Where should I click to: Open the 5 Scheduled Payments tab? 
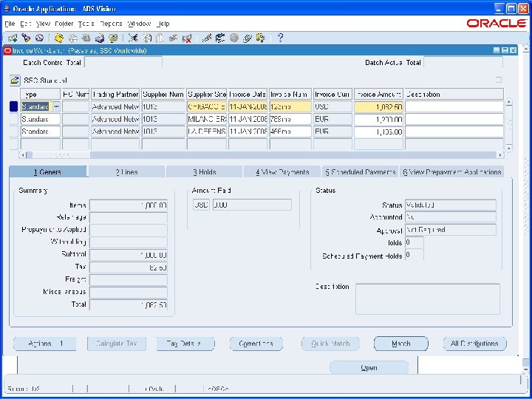(x=361, y=172)
